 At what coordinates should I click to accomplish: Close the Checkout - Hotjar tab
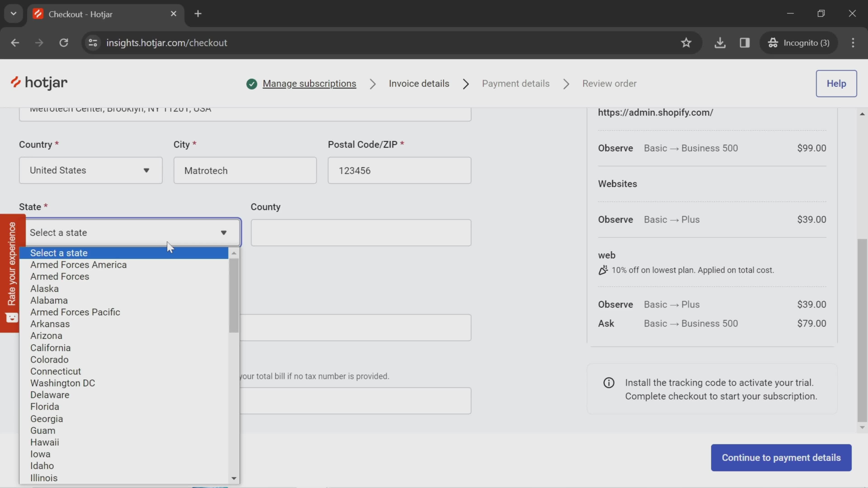(x=173, y=14)
